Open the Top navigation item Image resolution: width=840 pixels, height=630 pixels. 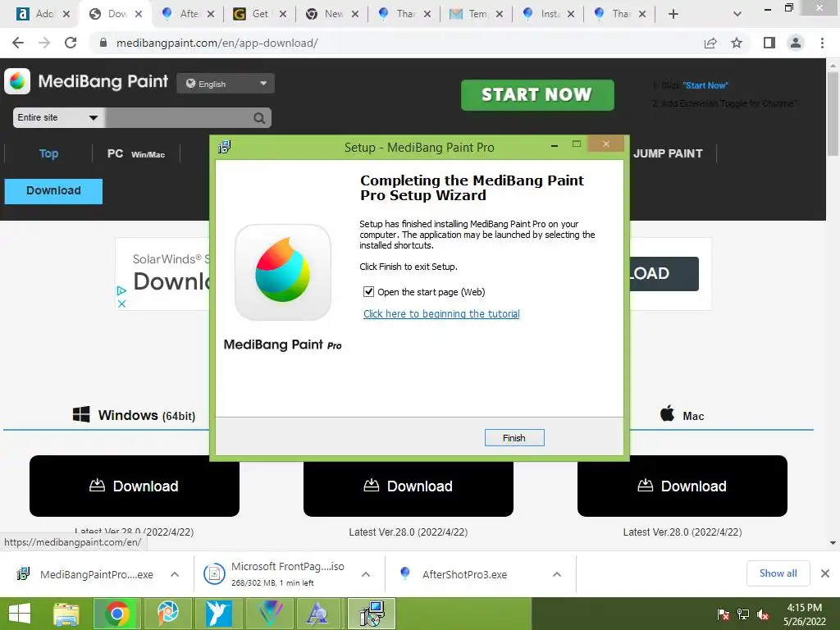coord(48,153)
